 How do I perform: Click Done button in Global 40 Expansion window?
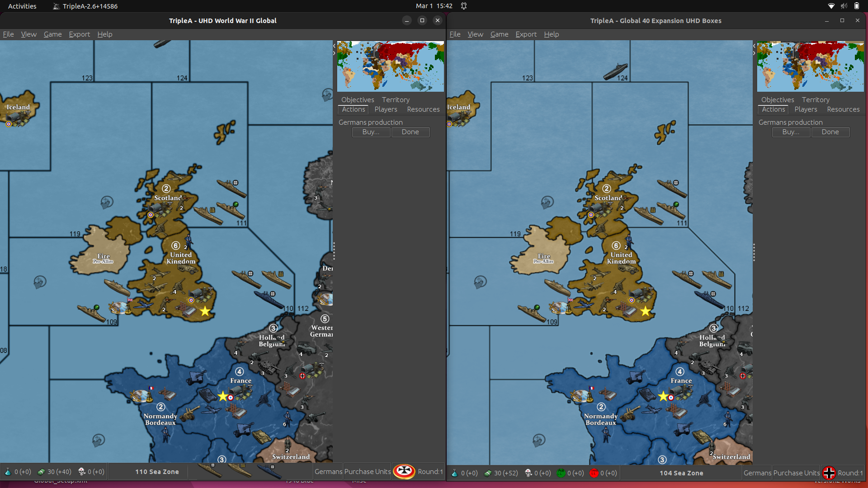tap(830, 132)
